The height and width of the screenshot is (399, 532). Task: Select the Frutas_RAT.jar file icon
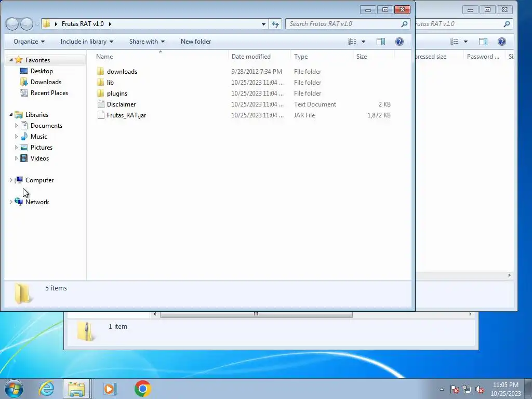click(101, 115)
